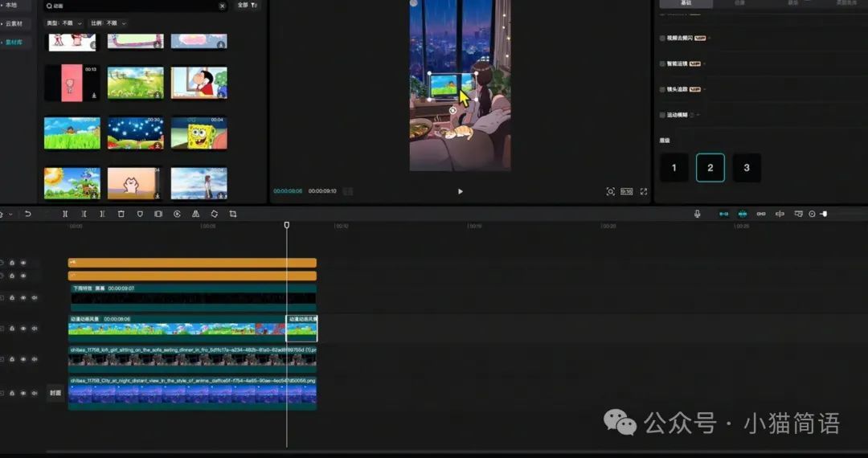868x458 pixels.
Task: Toggle main track magnet
Action: pos(723,214)
